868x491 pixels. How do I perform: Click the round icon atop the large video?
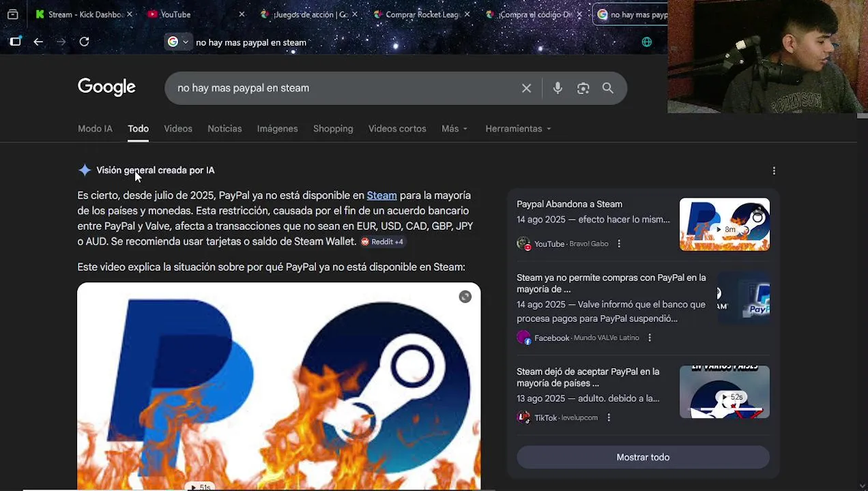click(465, 296)
